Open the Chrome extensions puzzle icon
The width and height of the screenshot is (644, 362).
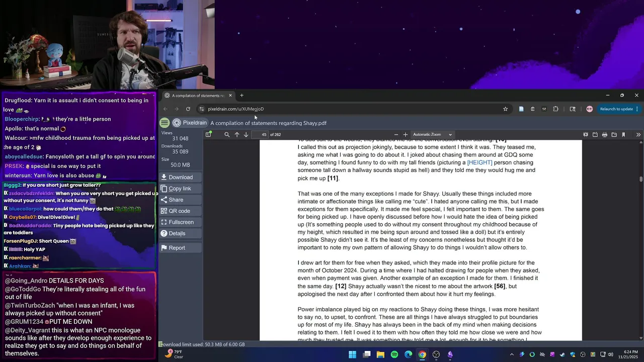(556, 109)
